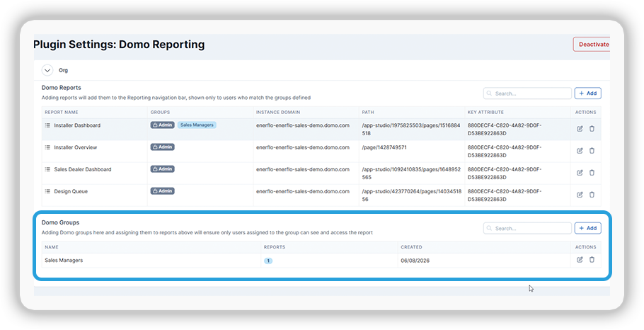Grab the Design Queue reorder handle
644x330 pixels.
[x=47, y=191]
